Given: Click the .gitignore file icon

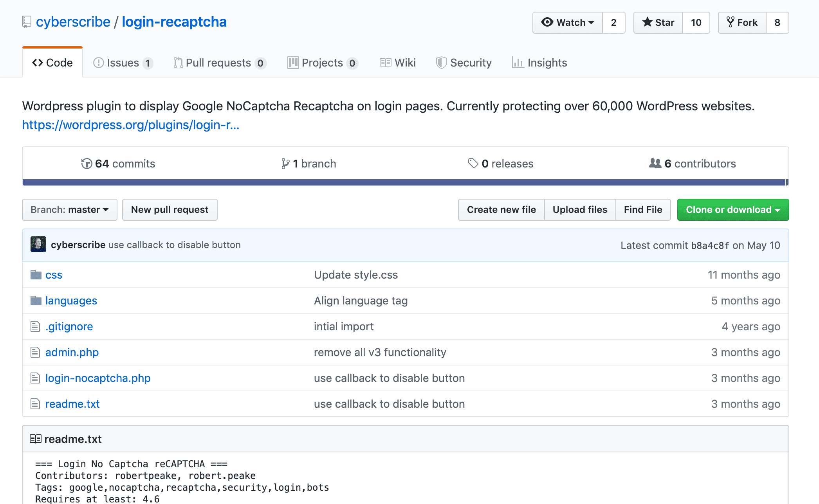Looking at the screenshot, I should [x=35, y=326].
